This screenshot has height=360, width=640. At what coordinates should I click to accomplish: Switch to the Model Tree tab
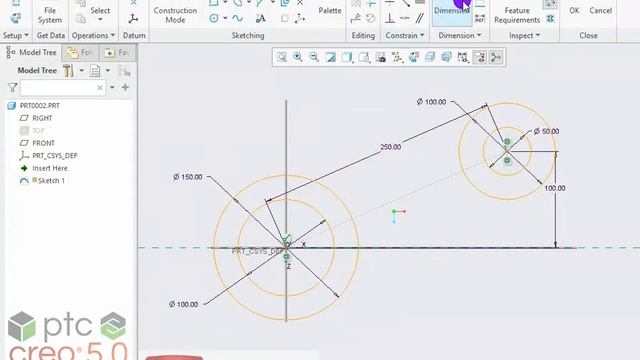point(31,52)
